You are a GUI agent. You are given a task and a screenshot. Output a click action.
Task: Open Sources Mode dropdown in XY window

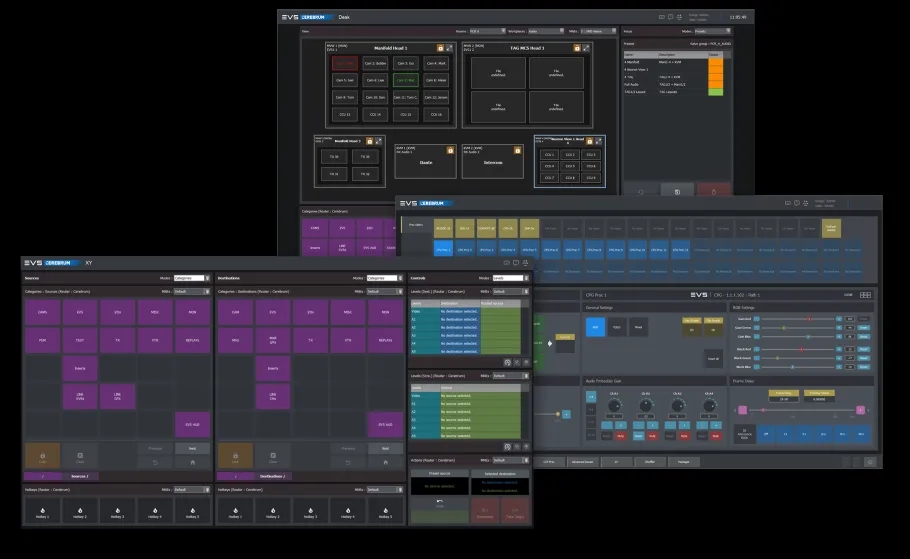click(x=192, y=278)
